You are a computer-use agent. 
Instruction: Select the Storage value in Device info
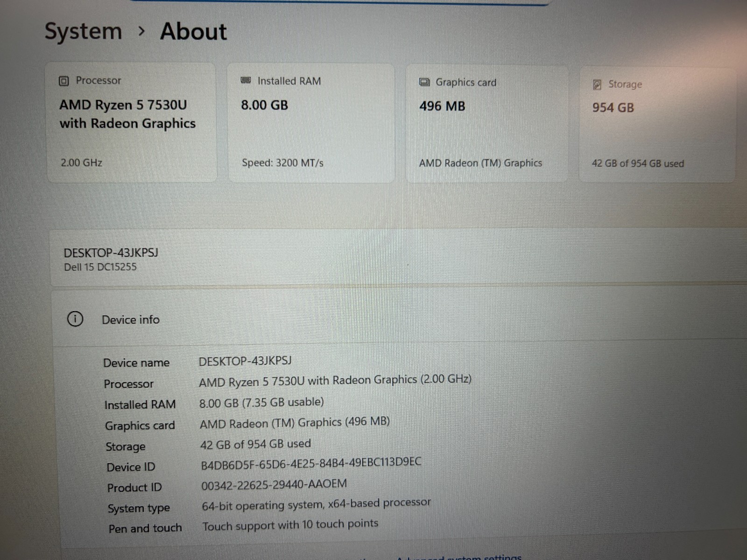(x=255, y=444)
